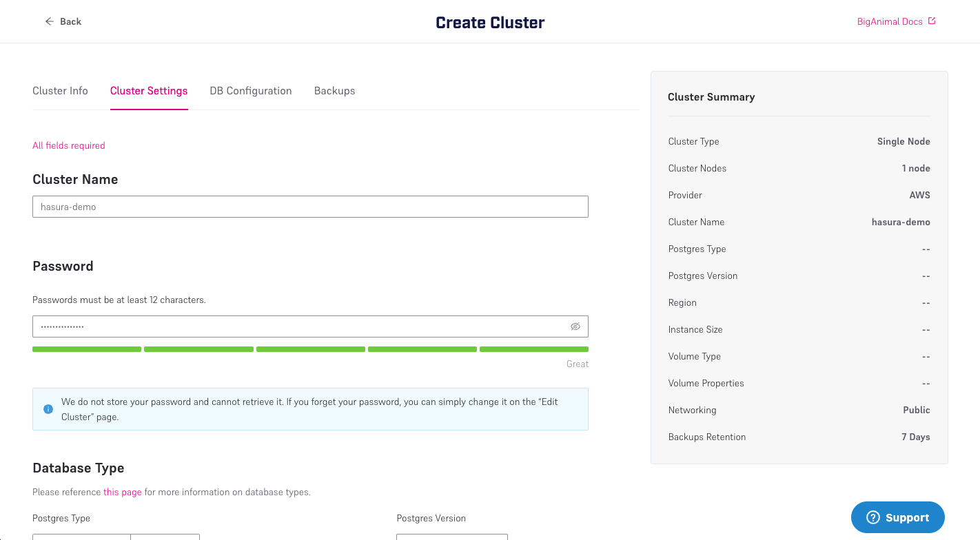This screenshot has width=980, height=540.
Task: Follow the 'this page' database types link
Action: (122, 492)
